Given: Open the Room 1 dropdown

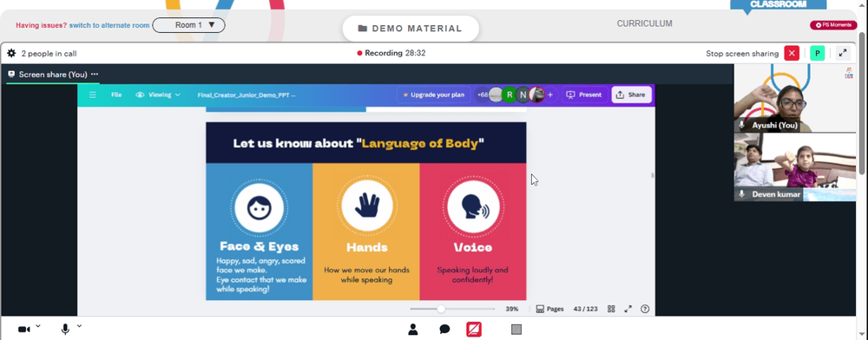Looking at the screenshot, I should pyautogui.click(x=188, y=25).
